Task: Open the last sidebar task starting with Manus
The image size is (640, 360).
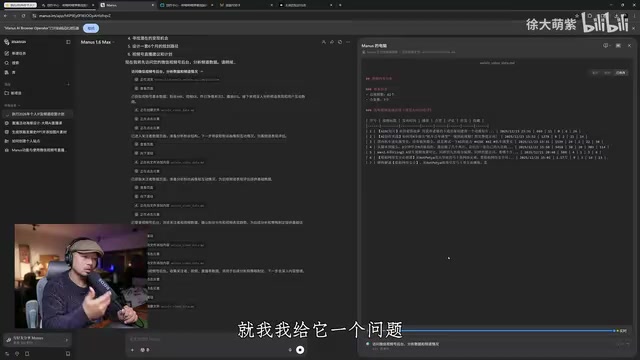Action: (x=38, y=150)
